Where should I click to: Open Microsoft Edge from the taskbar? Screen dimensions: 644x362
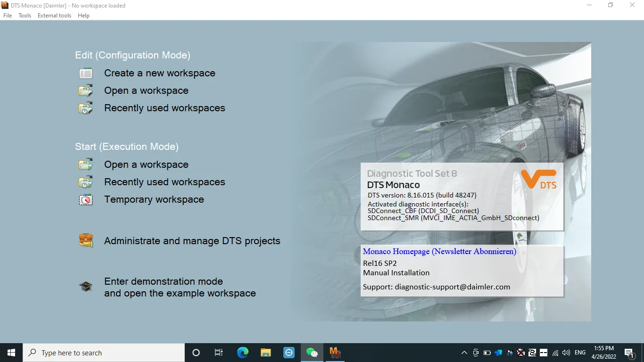[x=243, y=353]
